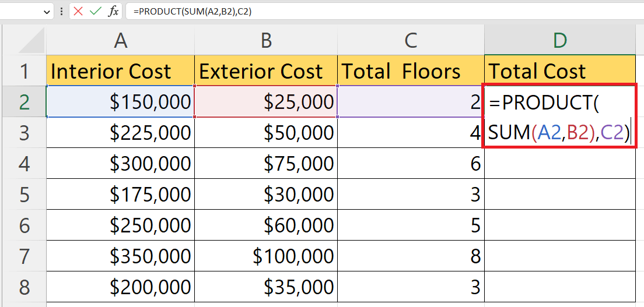This screenshot has height=307, width=644.
Task: Click the Total Floors header cell
Action: (x=411, y=71)
